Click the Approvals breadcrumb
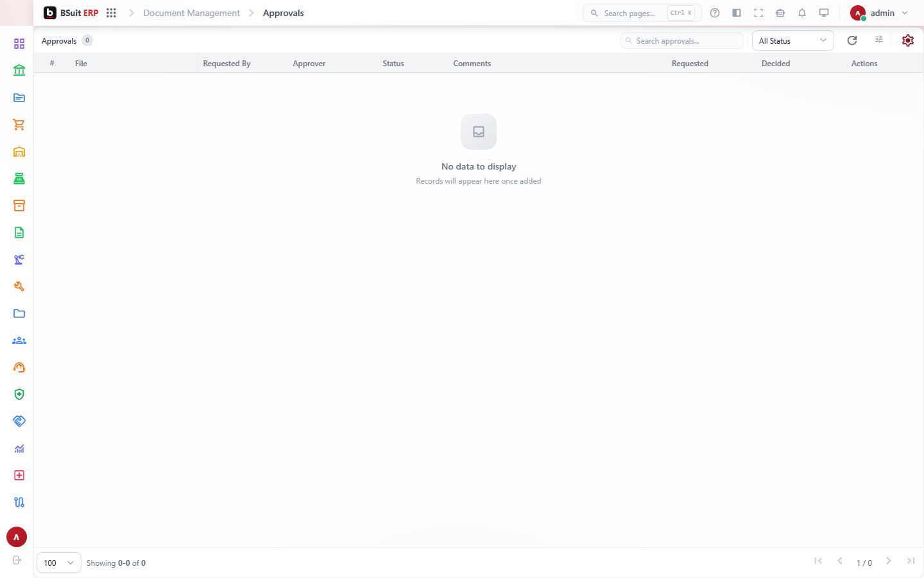 [284, 13]
